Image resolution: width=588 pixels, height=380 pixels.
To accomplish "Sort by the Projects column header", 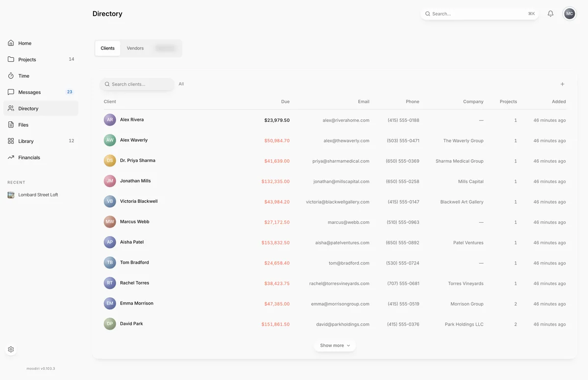I will 508,102.
